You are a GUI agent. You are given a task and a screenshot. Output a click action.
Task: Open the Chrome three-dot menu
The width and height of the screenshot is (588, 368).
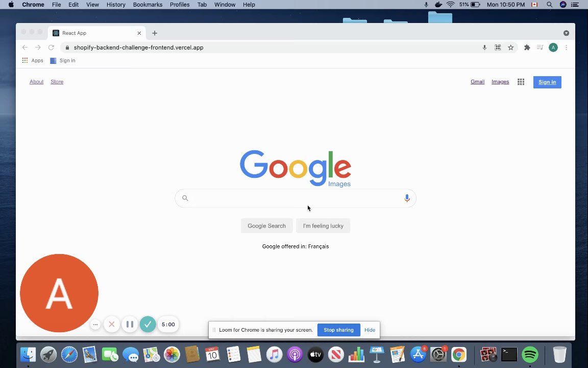pos(566,48)
